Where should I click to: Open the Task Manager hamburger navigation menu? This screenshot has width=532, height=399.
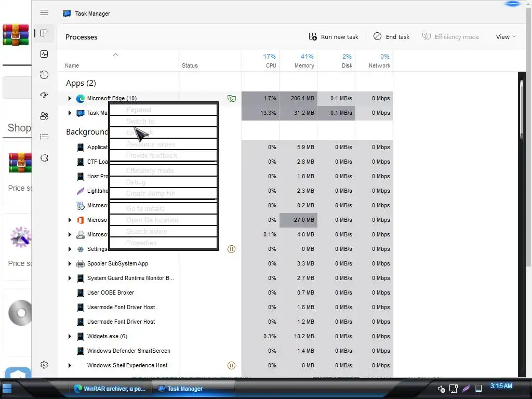[x=44, y=12]
